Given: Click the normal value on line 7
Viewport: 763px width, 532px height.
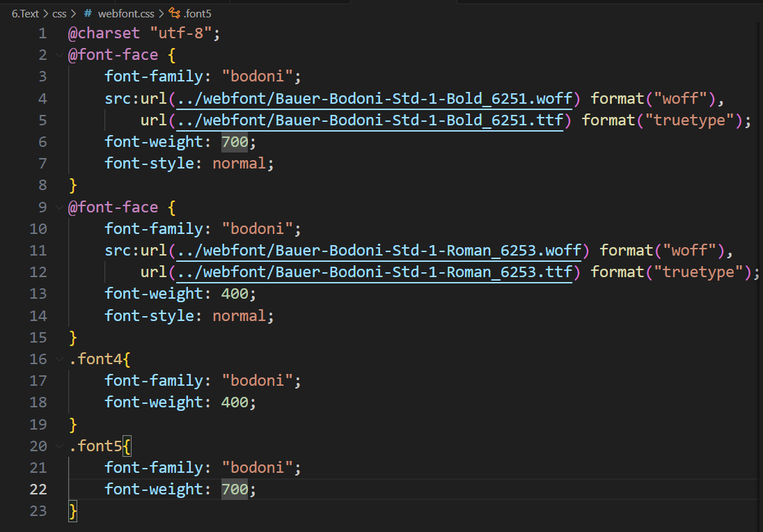Looking at the screenshot, I should (239, 164).
